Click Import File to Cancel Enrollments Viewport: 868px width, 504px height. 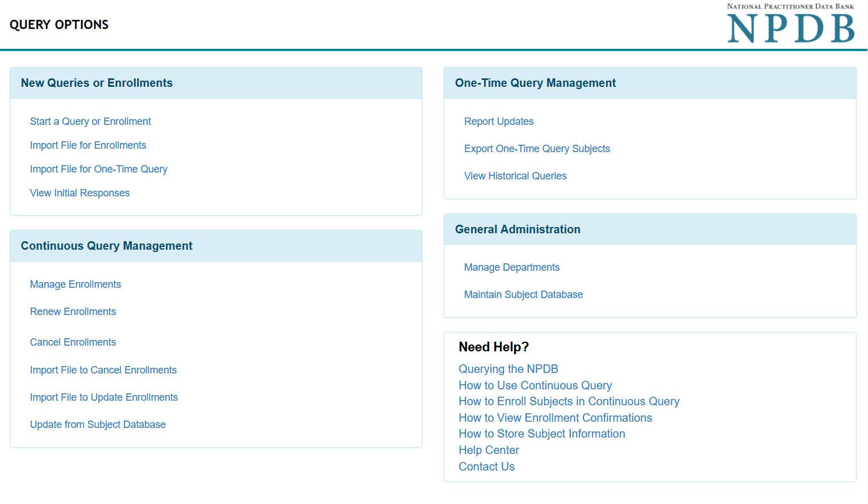tap(103, 369)
